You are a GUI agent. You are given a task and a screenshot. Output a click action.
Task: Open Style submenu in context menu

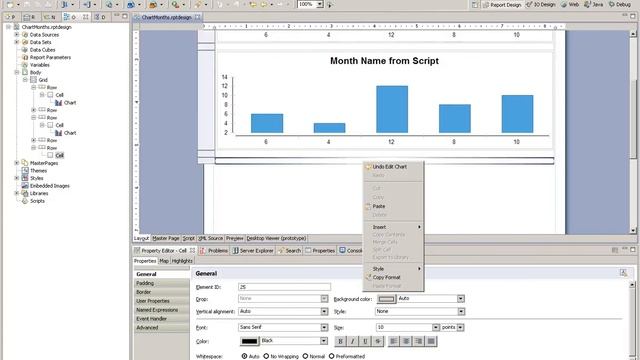pyautogui.click(x=393, y=269)
